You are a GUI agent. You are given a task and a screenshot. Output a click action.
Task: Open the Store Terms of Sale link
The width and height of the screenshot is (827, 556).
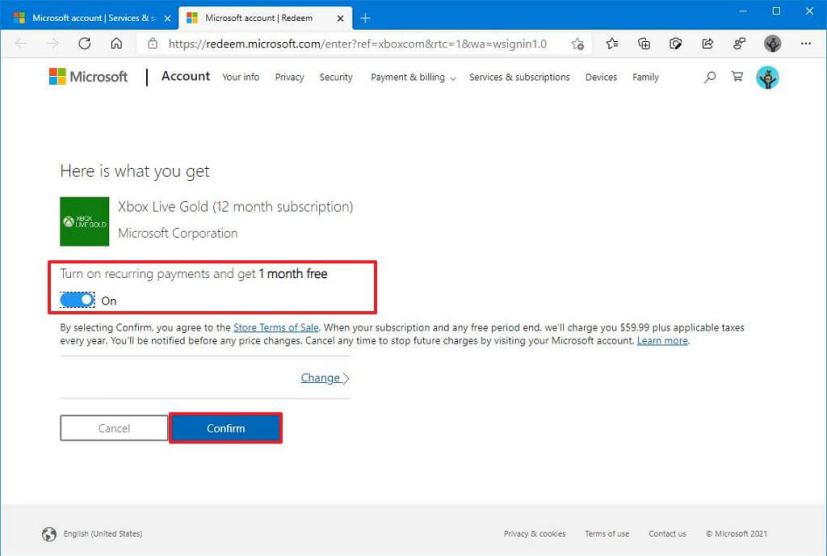[276, 327]
